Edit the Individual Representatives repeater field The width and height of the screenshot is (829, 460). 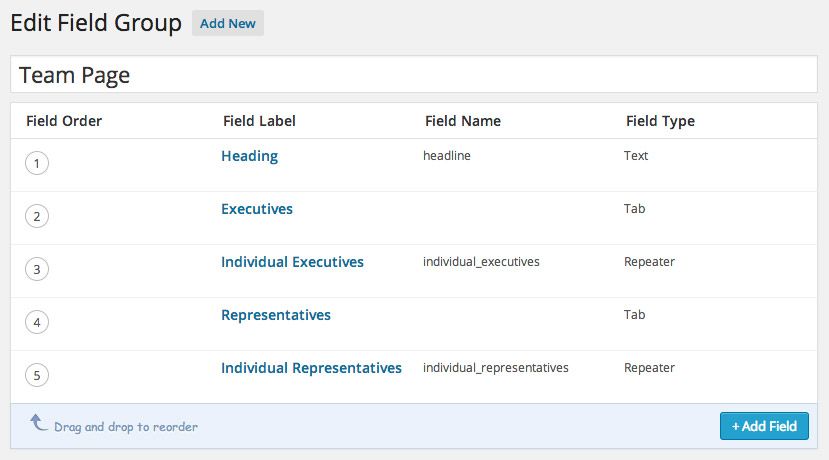pyautogui.click(x=311, y=368)
